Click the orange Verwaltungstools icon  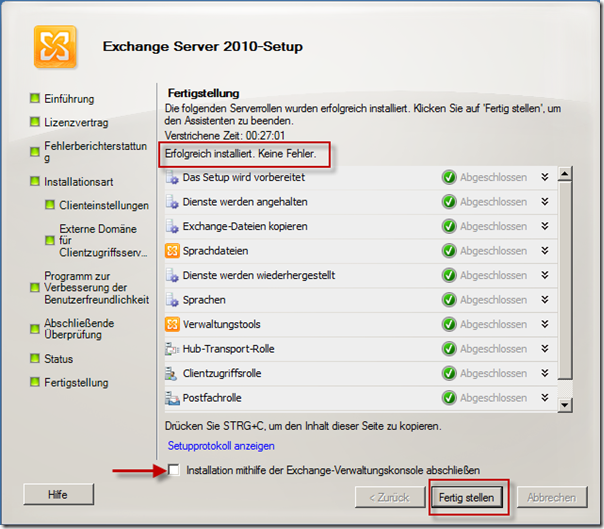(x=172, y=324)
